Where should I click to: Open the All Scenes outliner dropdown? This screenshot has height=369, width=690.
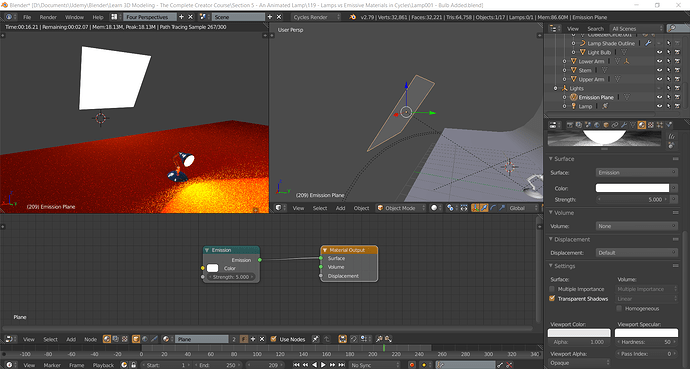636,28
